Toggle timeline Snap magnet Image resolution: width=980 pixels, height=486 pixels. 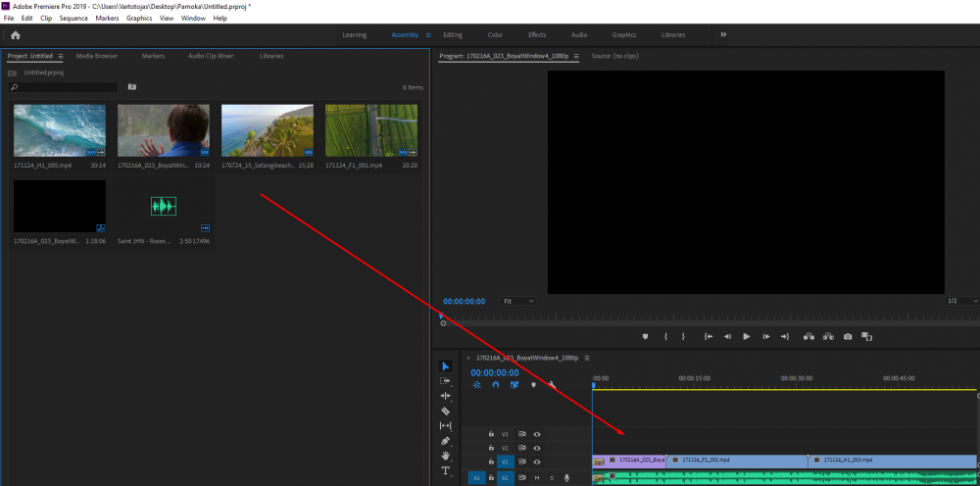point(496,385)
